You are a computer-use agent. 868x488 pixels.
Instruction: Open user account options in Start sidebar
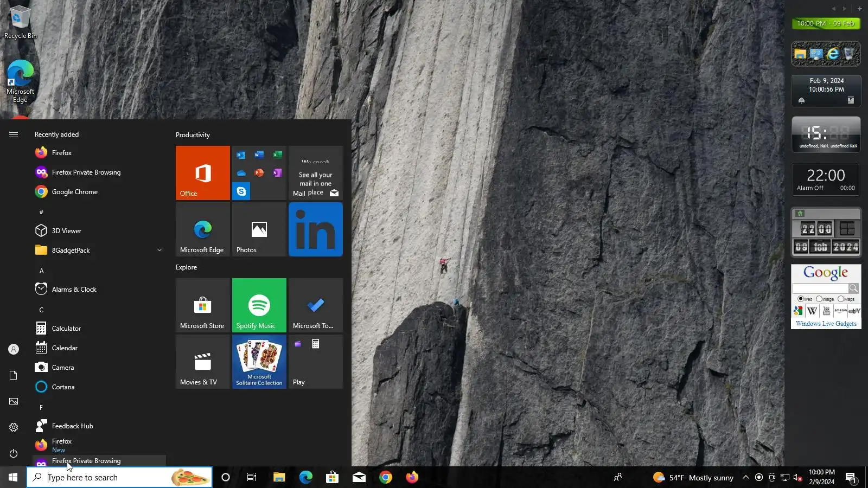tap(14, 349)
